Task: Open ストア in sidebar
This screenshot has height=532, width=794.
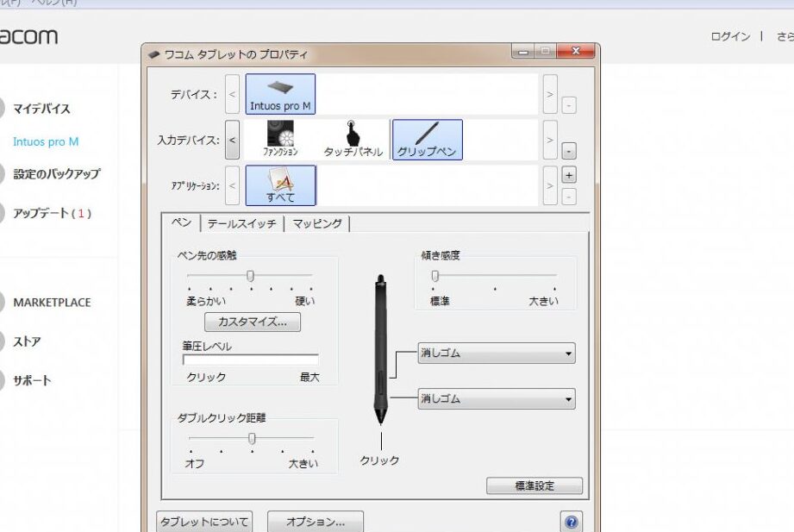Action: (27, 341)
